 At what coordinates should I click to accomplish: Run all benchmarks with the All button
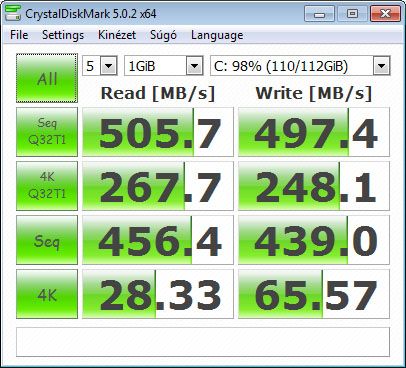(x=47, y=78)
